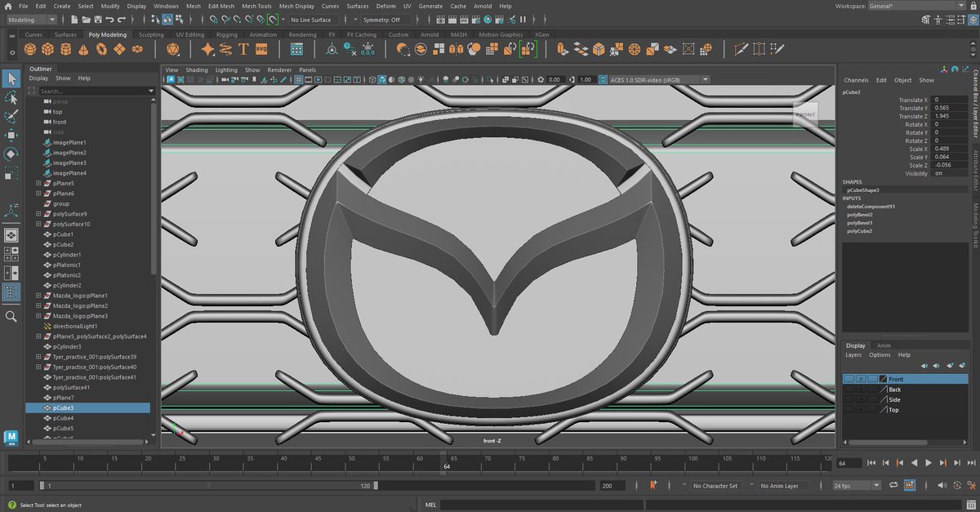
Task: Create a polygon disc from the shelf
Action: tap(137, 50)
